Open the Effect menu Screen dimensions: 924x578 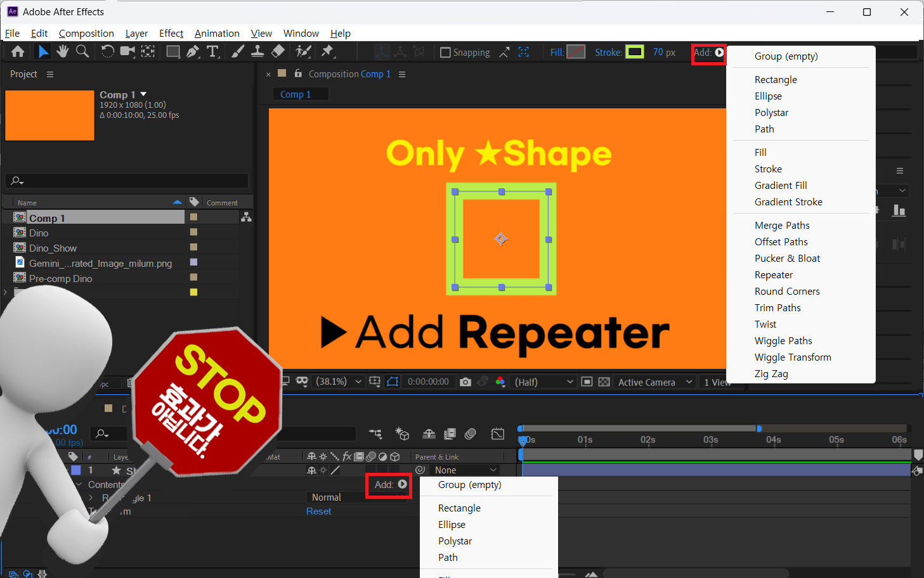click(171, 34)
